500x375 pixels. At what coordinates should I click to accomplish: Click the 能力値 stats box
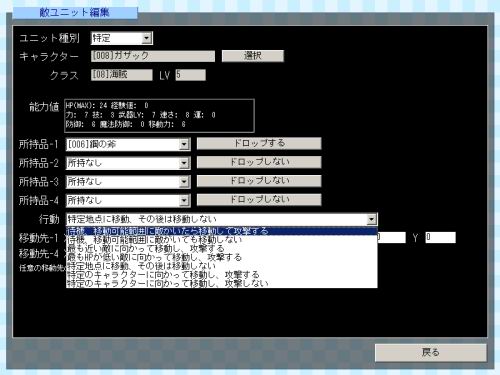[x=159, y=116]
